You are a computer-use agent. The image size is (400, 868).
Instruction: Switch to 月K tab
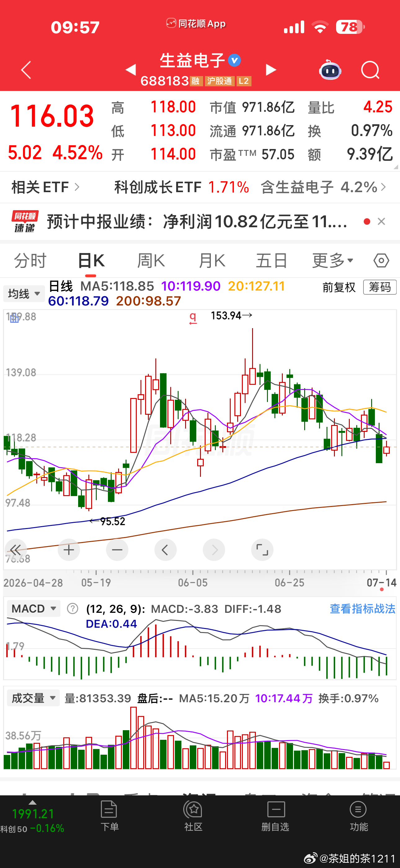point(212,260)
